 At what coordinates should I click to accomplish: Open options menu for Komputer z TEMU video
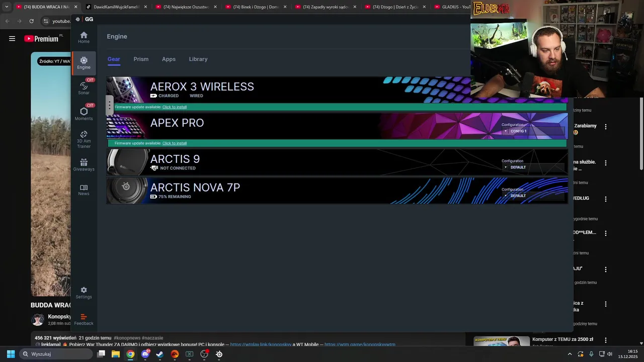point(606,340)
